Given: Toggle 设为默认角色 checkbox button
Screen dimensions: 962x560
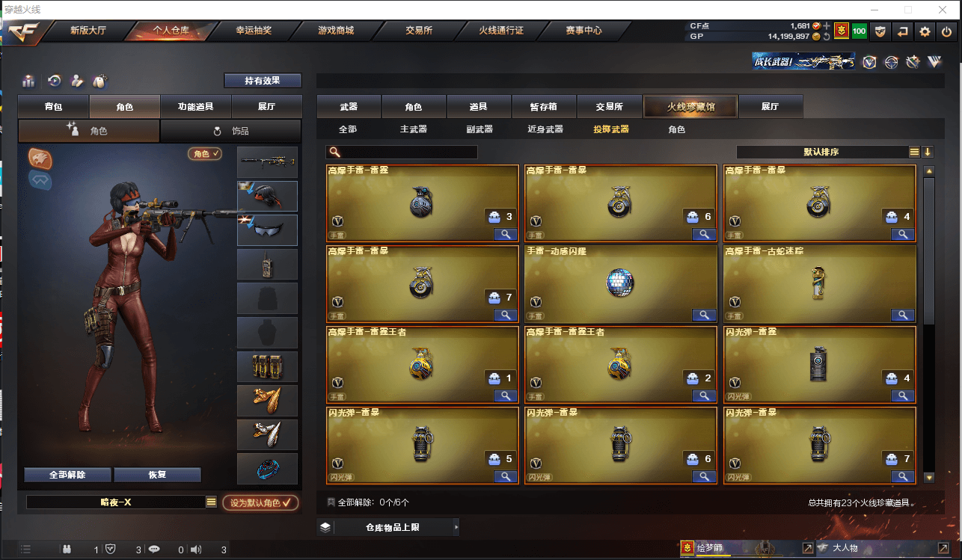Looking at the screenshot, I should coord(260,502).
